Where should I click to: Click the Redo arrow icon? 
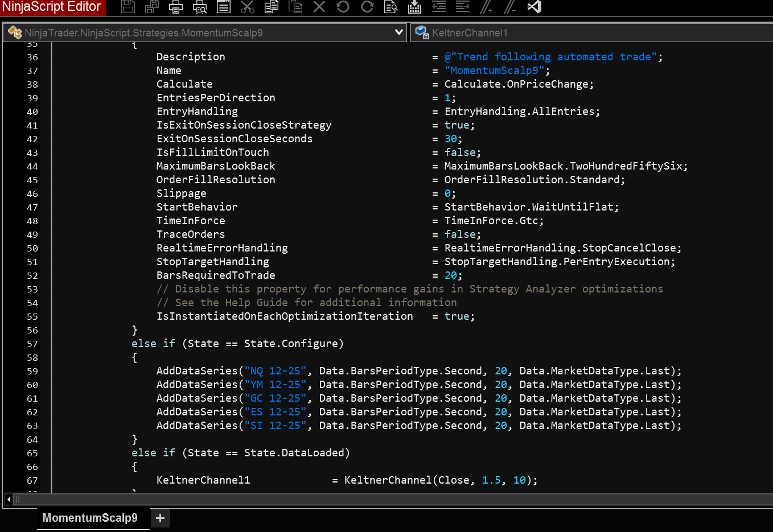[x=367, y=7]
